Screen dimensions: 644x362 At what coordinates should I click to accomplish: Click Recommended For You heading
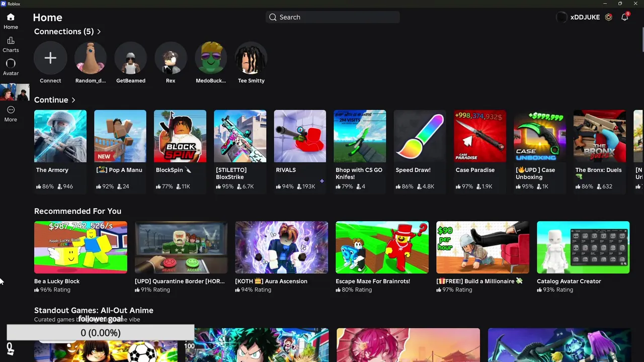point(77,211)
